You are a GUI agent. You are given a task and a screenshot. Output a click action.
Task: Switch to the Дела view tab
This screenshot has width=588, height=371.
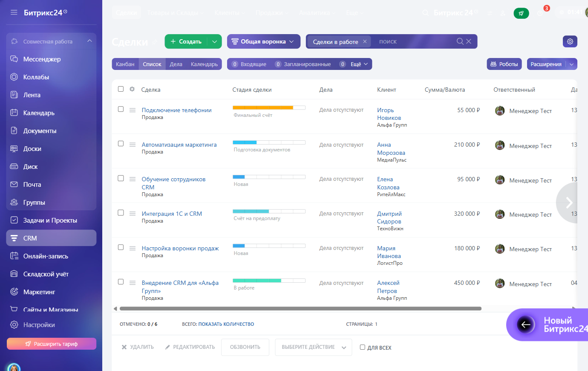(176, 64)
